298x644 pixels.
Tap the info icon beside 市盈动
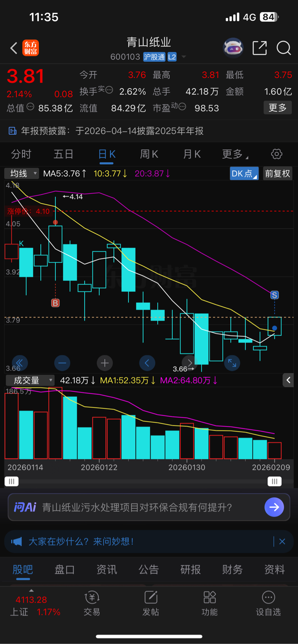coord(182,106)
